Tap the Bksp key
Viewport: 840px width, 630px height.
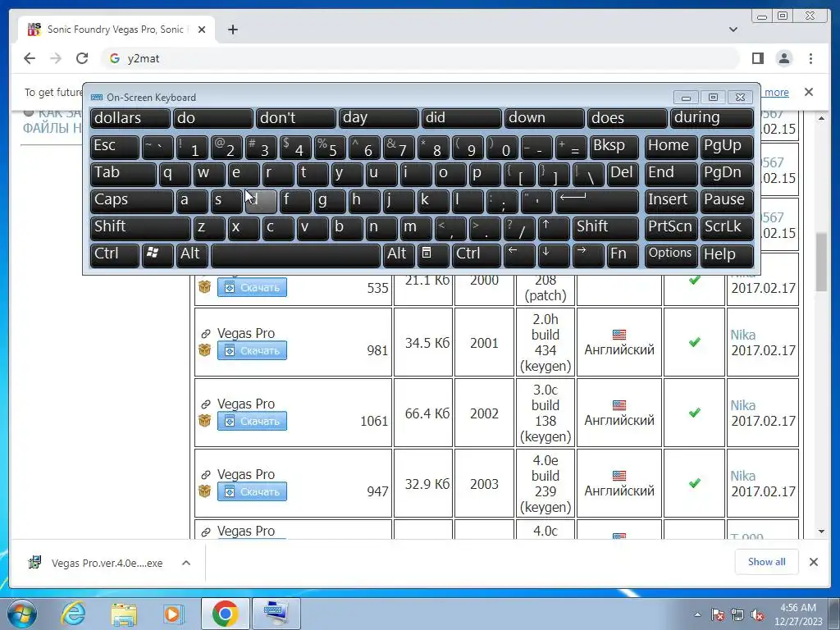coord(614,147)
